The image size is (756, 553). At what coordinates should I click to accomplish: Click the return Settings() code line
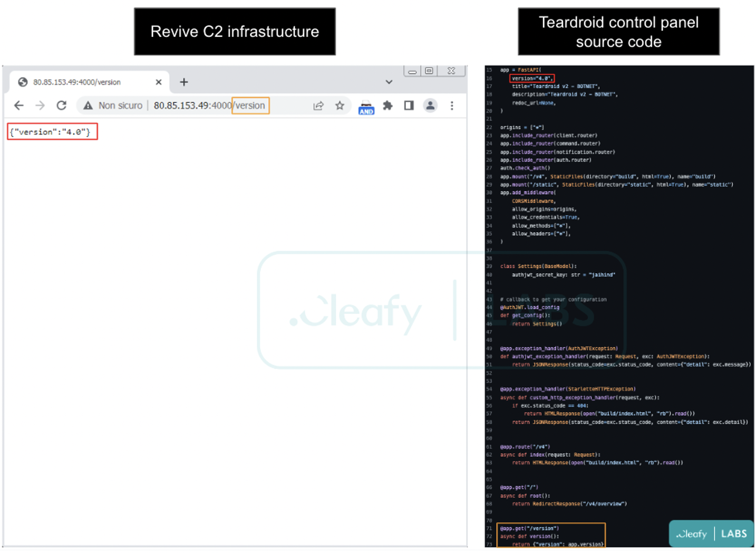pyautogui.click(x=537, y=324)
